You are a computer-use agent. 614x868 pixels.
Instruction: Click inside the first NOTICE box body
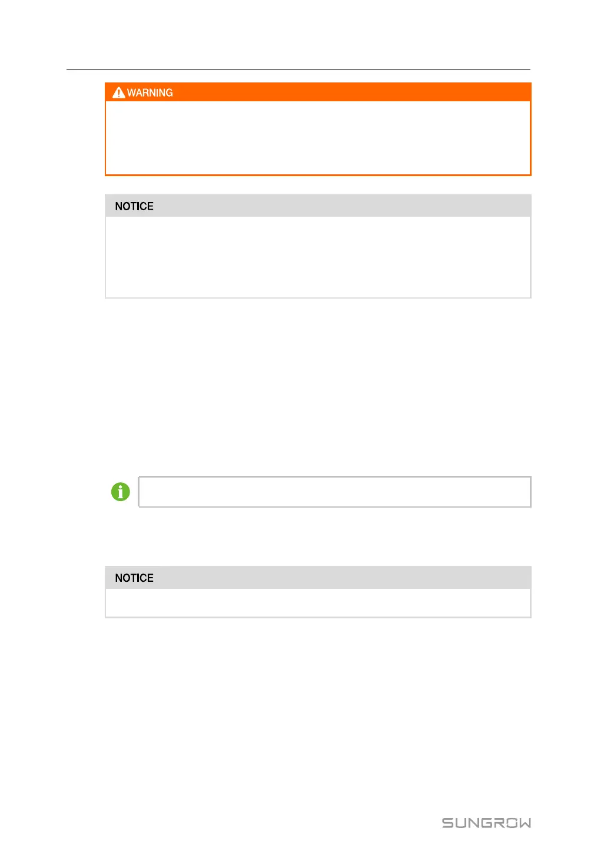(x=318, y=257)
